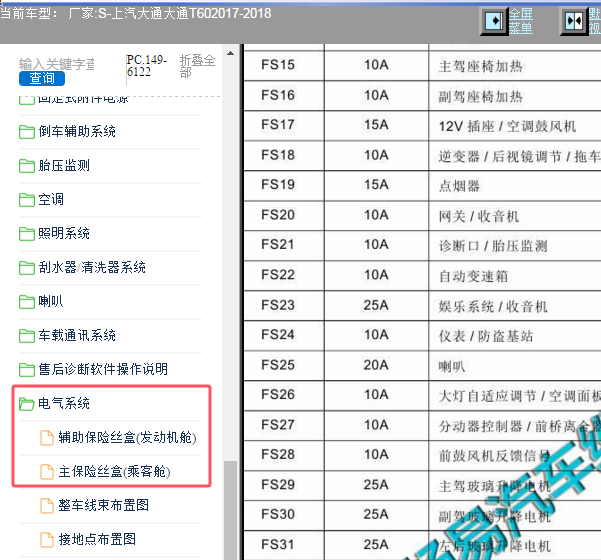The image size is (601, 560).
Task: Open the 喇叭 folder icon
Action: click(27, 302)
